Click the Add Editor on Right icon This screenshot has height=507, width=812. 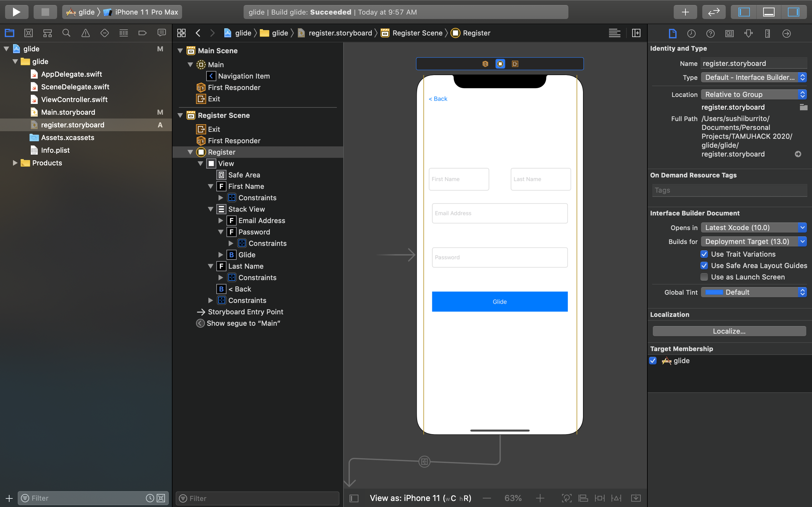coord(636,33)
